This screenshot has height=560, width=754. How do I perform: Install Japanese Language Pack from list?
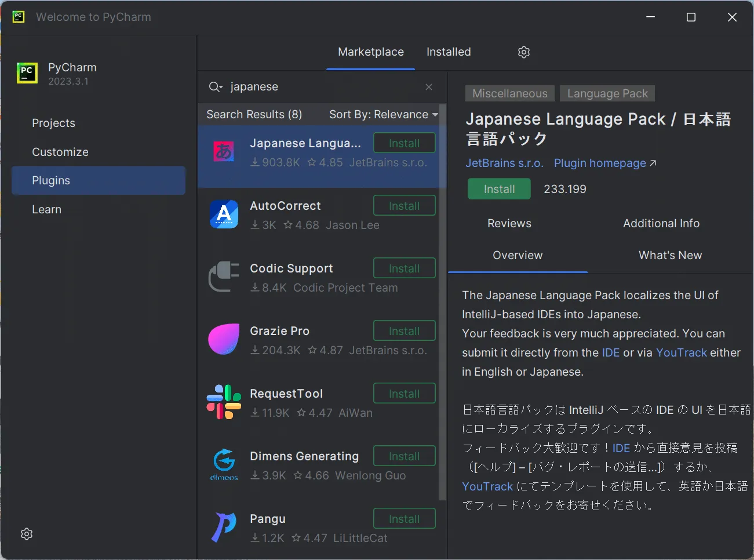[x=405, y=143]
